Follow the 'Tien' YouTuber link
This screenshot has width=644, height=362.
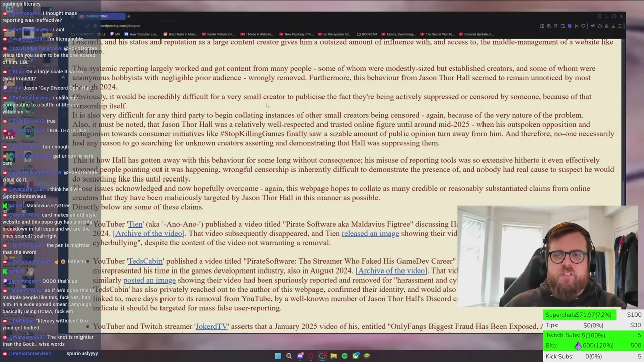[x=135, y=224]
